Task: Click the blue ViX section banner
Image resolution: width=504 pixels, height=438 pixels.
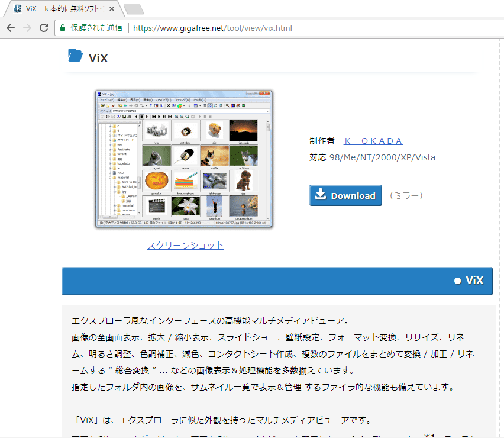Action: click(x=277, y=281)
